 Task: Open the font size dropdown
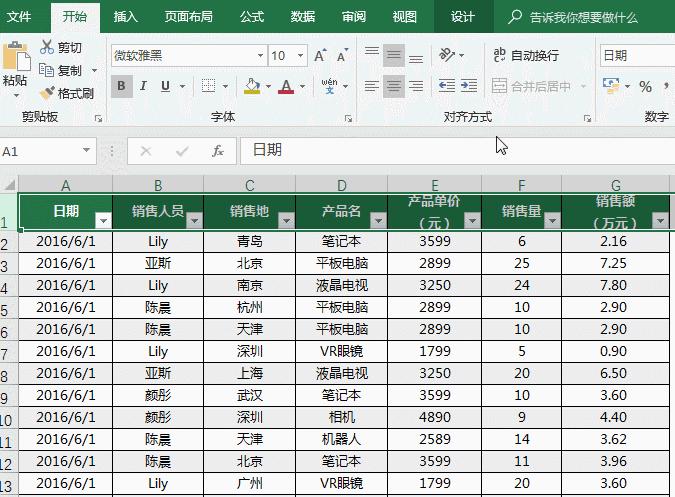click(x=300, y=56)
